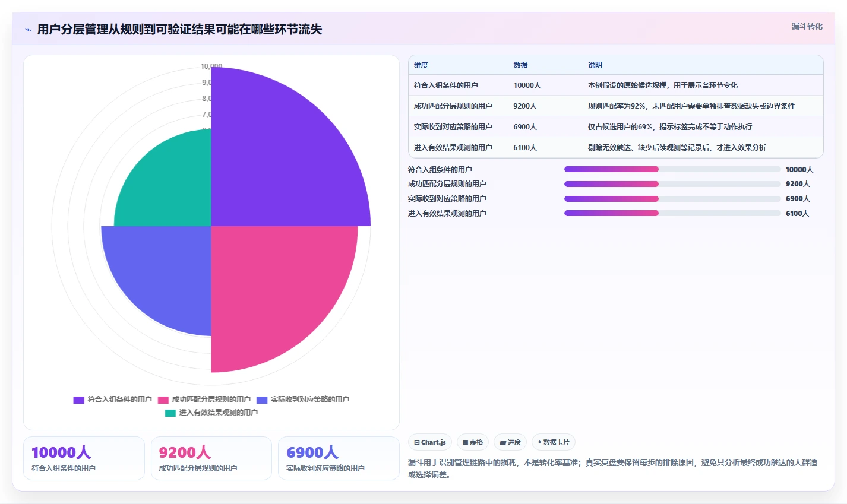Screen dimensions: 847x504
Task: Click the 漏斗转化 label in header
Action: (x=807, y=26)
